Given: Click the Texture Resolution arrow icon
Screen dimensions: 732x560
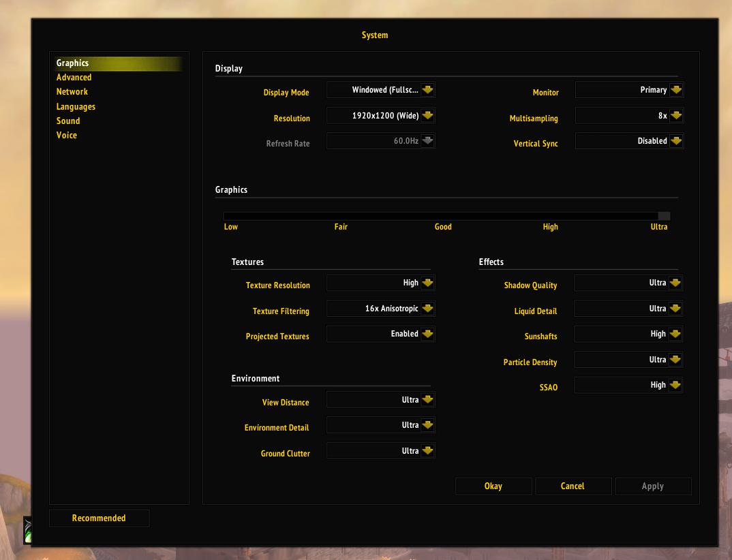Looking at the screenshot, I should pyautogui.click(x=427, y=283).
